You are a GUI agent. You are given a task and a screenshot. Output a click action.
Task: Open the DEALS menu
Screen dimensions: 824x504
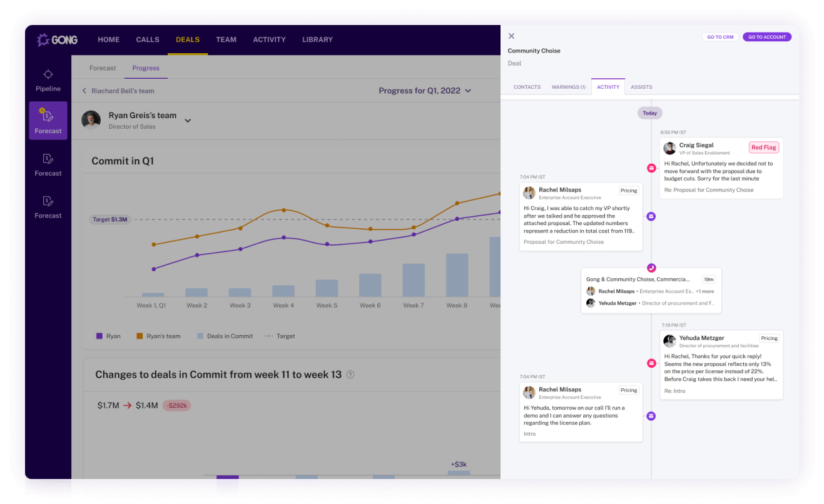[188, 39]
